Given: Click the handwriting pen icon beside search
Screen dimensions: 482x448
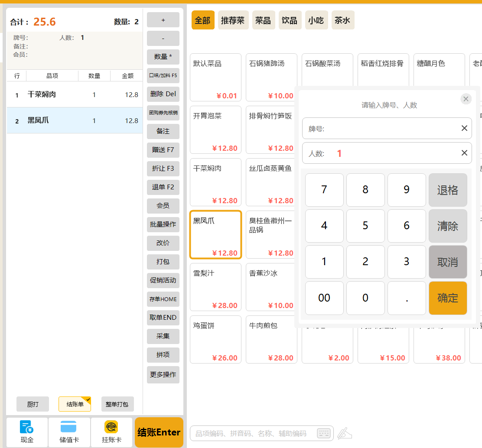Looking at the screenshot, I should 344,433.
